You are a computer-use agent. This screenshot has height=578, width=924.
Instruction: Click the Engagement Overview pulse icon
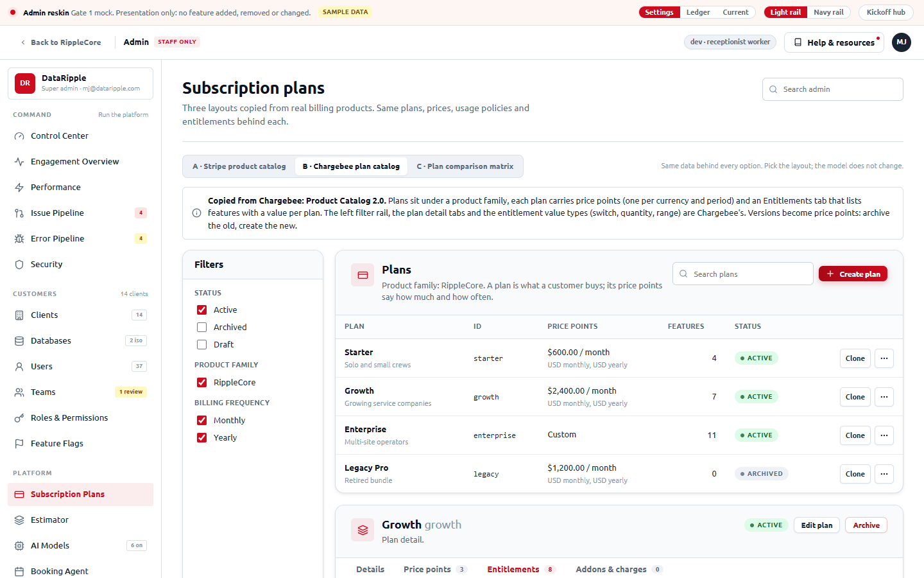[19, 162]
